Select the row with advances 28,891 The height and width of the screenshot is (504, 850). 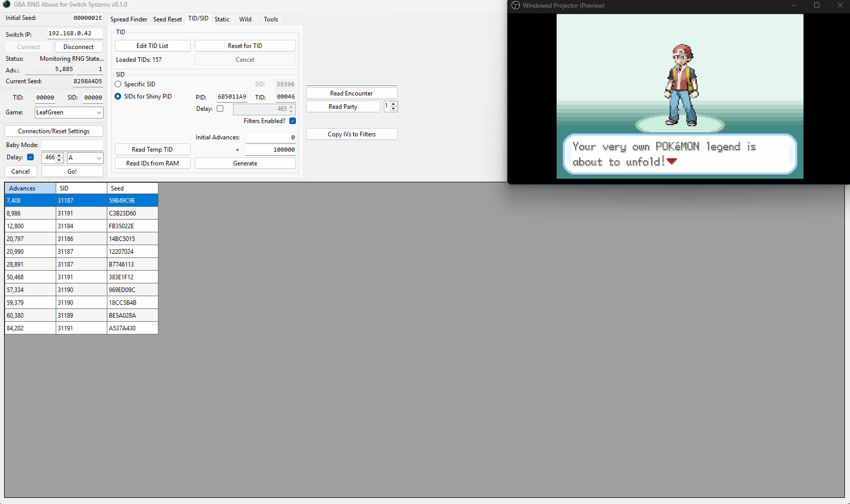click(x=81, y=265)
